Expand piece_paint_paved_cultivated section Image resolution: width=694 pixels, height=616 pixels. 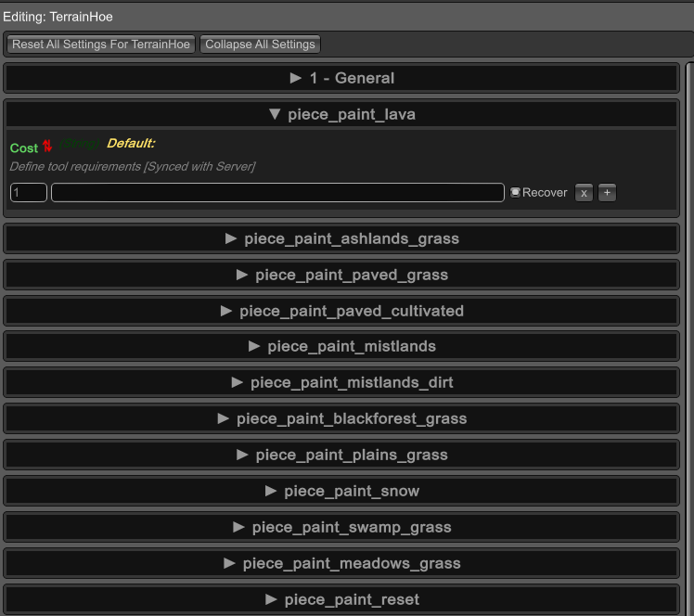pyautogui.click(x=341, y=311)
